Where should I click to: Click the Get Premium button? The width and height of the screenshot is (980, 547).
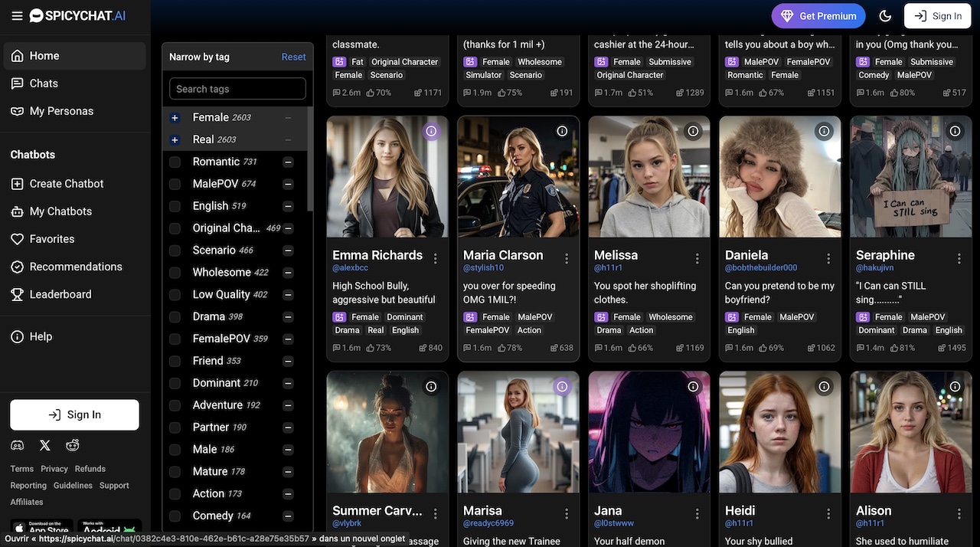pos(818,16)
